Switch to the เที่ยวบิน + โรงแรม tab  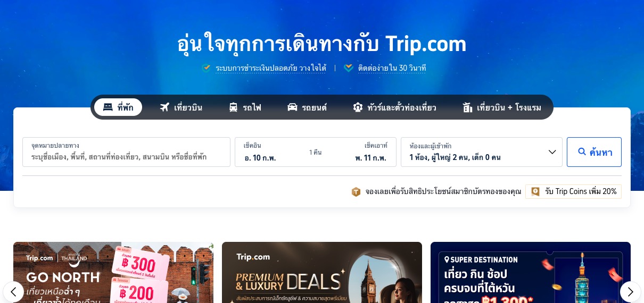point(502,107)
